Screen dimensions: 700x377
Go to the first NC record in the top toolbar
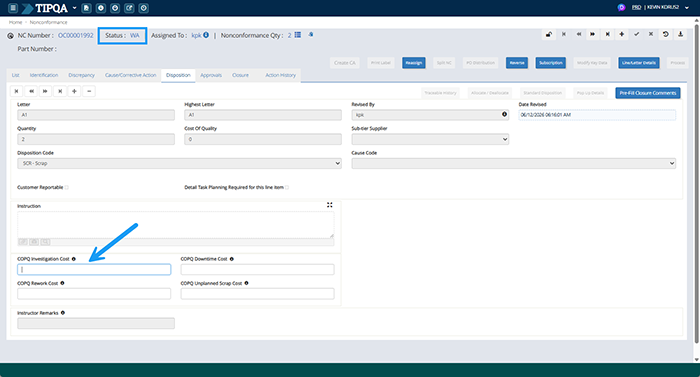click(564, 34)
